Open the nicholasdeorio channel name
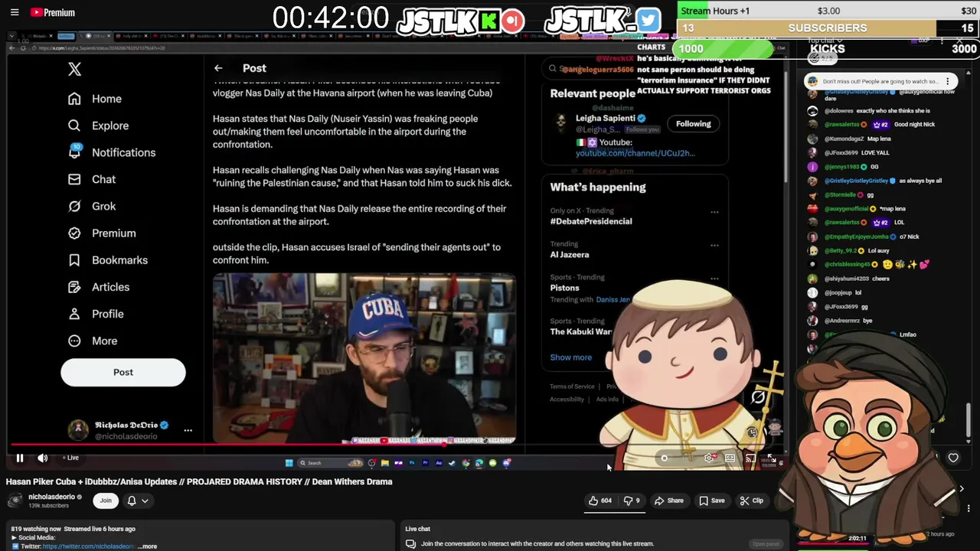980x551 pixels. coord(51,497)
